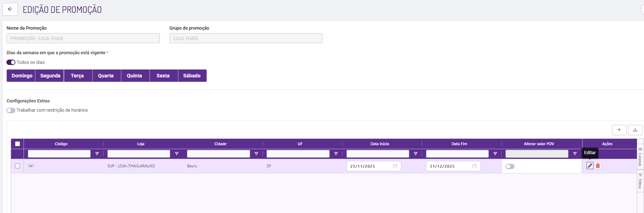Edit store 141 with pencil icon
This screenshot has width=644, height=213.
(590, 166)
